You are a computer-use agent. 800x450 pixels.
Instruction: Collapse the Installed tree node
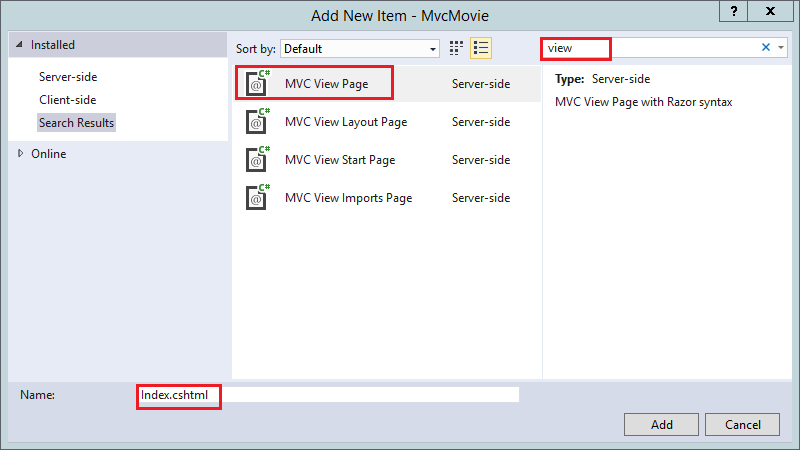[19, 44]
